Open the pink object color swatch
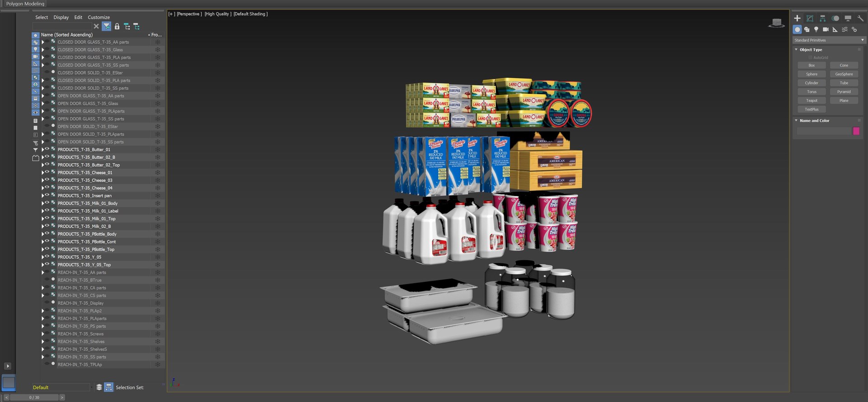868x402 pixels. pos(856,131)
